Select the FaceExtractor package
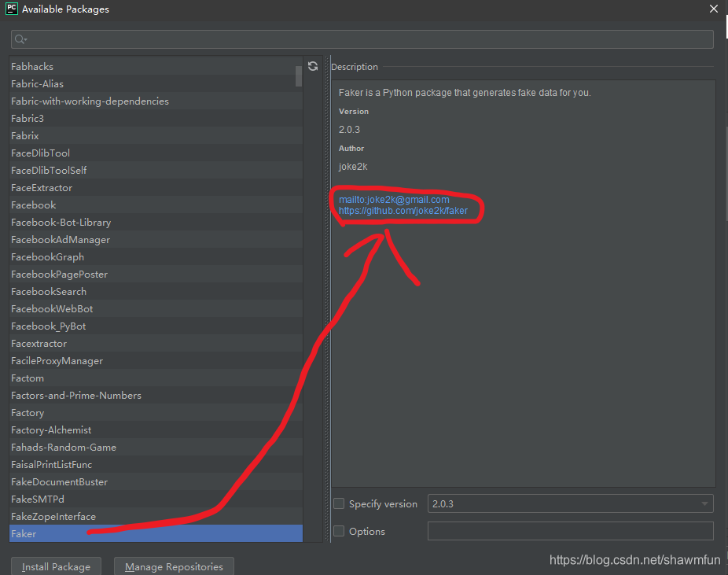Viewport: 728px width, 575px height. click(x=156, y=188)
